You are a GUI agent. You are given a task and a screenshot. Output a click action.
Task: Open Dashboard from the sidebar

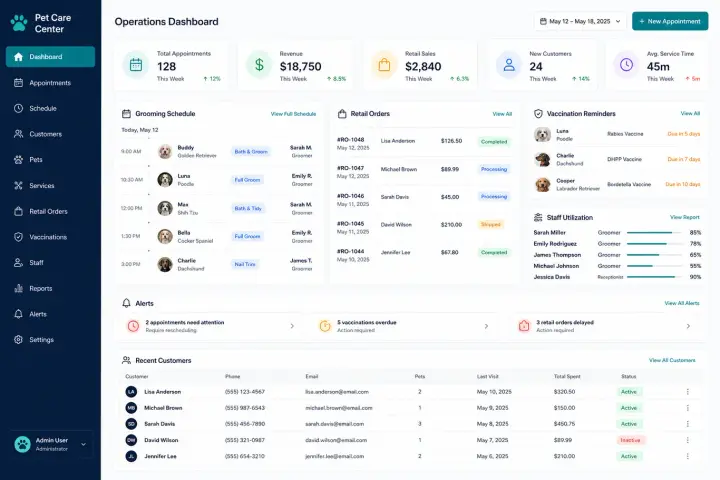point(51,56)
